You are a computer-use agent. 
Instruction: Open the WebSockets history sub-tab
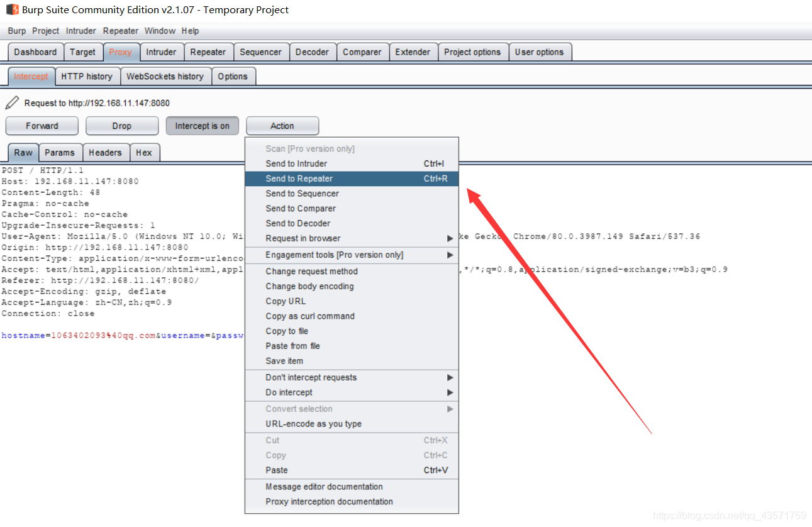click(165, 76)
